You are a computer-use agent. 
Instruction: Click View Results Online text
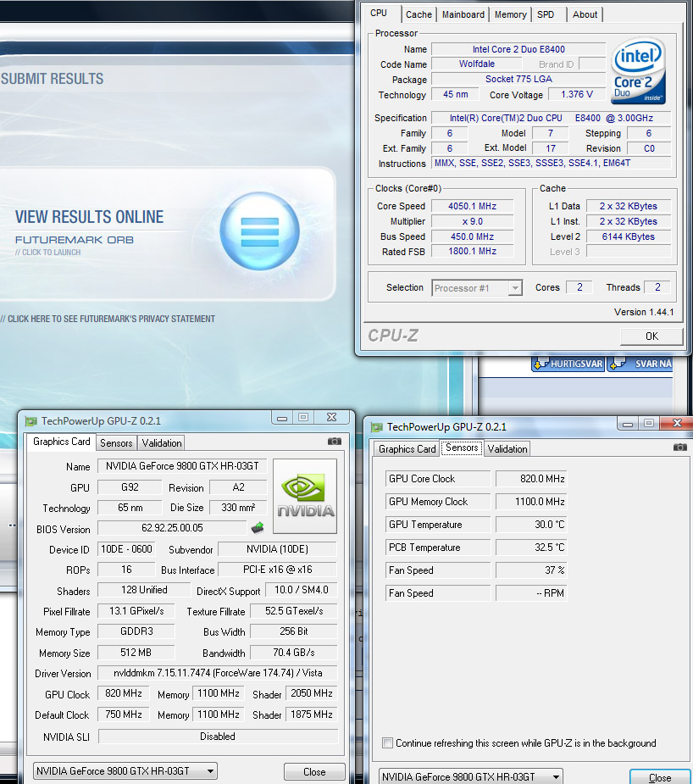tap(90, 217)
